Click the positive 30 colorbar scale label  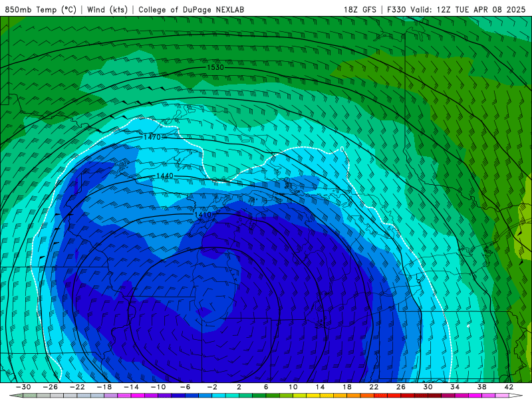click(428, 387)
